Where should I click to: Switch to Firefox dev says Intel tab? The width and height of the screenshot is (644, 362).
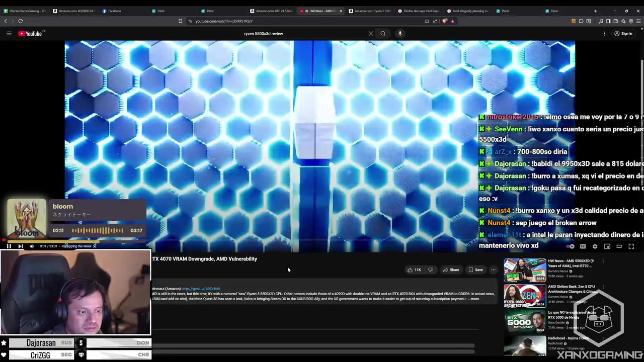coord(419,11)
